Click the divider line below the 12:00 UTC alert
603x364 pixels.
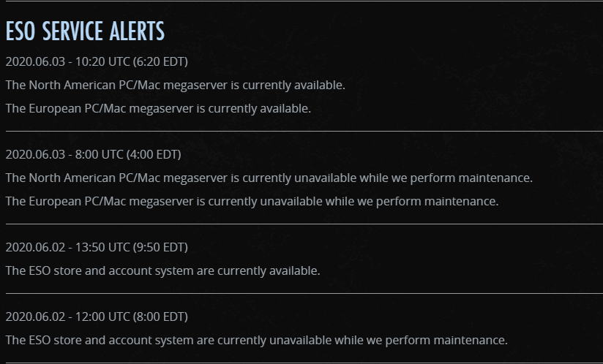pos(301,363)
